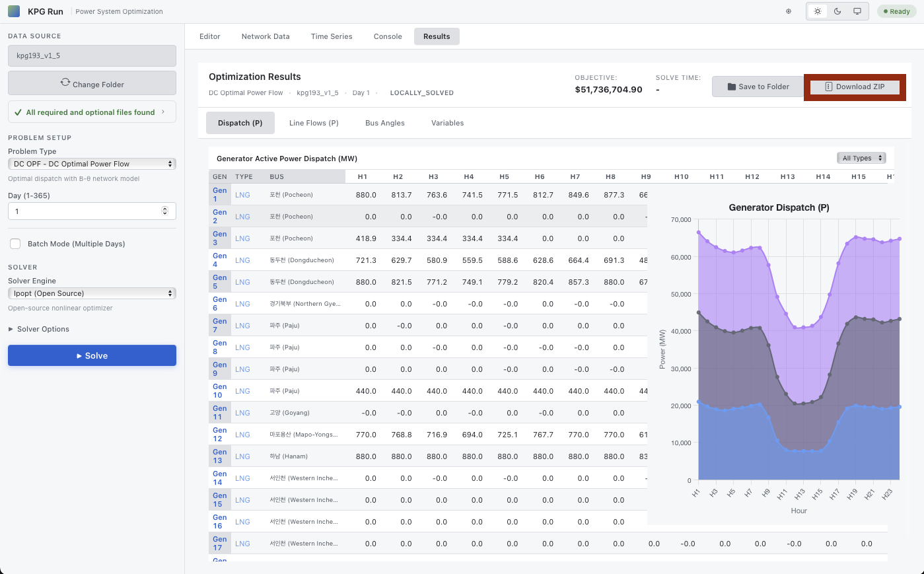
Task: Click the settings gear icon in header
Action: click(788, 11)
